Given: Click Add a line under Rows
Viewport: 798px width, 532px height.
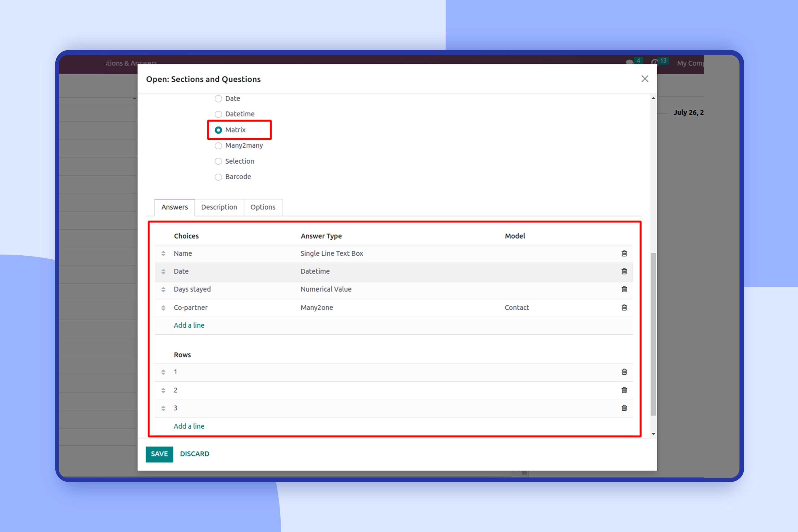Looking at the screenshot, I should (x=189, y=426).
